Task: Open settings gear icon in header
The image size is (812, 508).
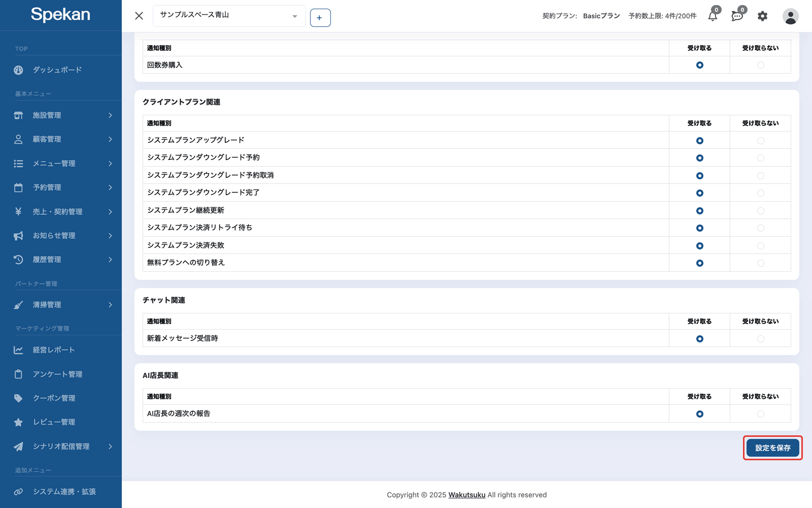Action: click(762, 16)
